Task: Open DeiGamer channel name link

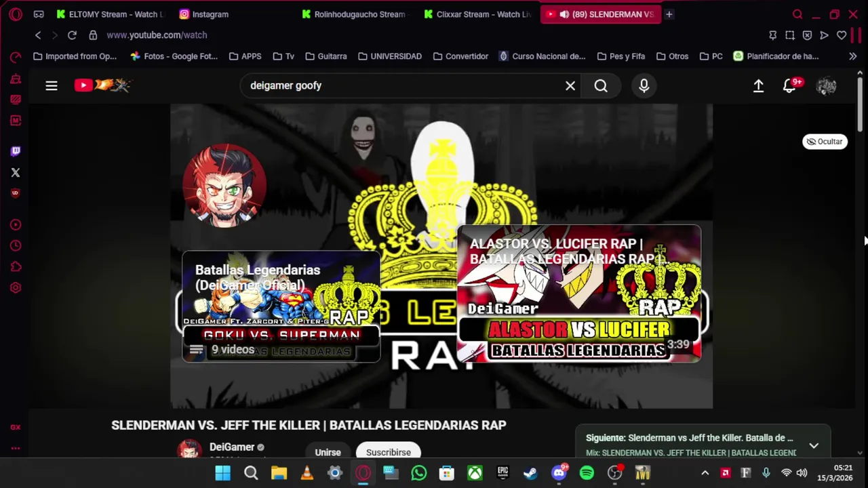Action: coord(232,447)
